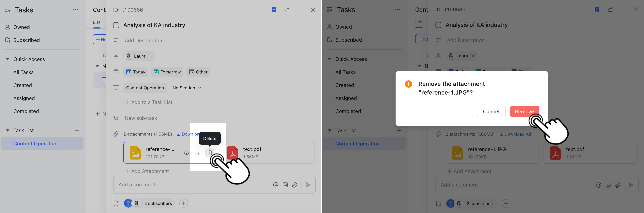Click Add Attachment in right panel
Image resolution: width=644 pixels, height=213 pixels.
(469, 171)
